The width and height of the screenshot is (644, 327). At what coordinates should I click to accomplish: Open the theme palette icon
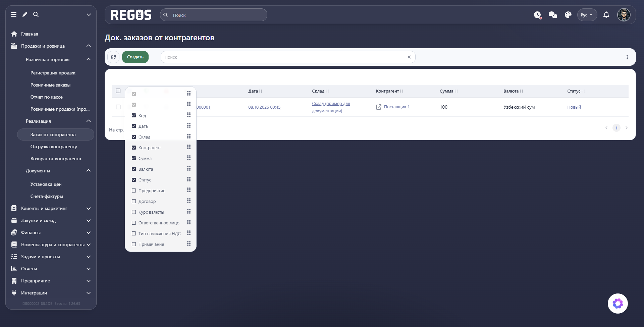(x=568, y=15)
